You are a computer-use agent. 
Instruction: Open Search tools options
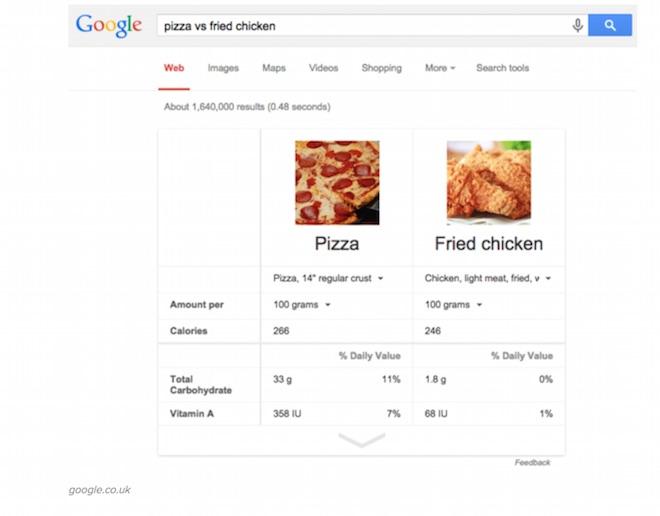point(503,68)
